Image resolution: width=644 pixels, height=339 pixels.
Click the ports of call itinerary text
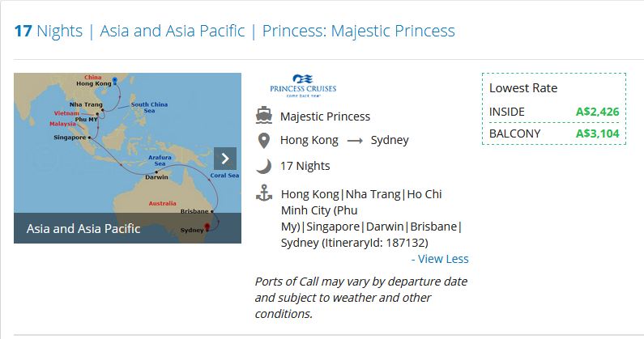(x=371, y=218)
